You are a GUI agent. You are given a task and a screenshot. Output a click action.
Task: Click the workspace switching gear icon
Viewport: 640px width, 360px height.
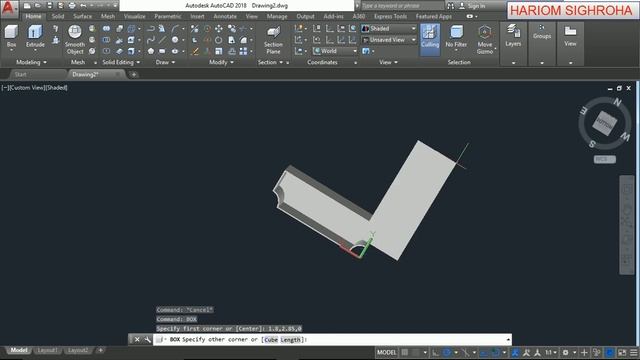566,352
